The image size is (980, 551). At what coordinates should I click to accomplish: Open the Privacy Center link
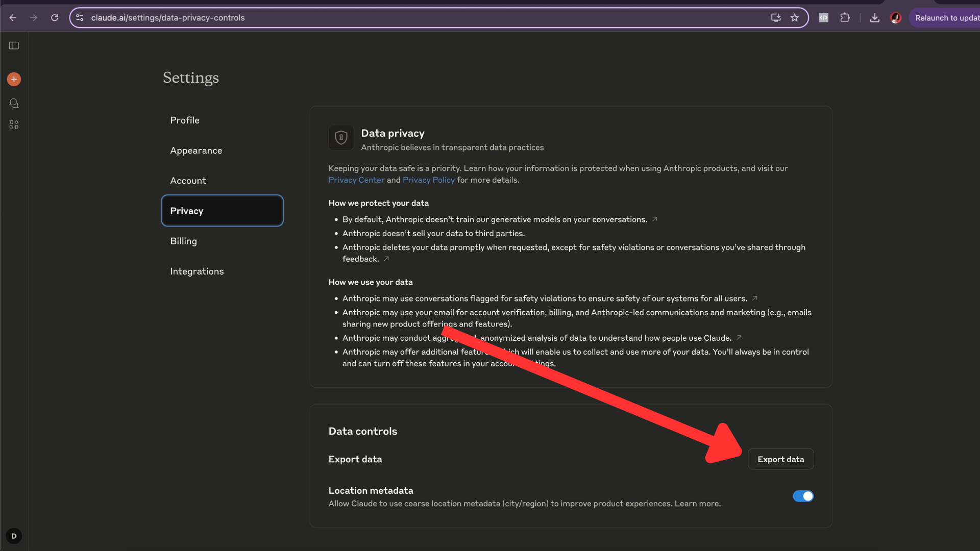pyautogui.click(x=356, y=180)
